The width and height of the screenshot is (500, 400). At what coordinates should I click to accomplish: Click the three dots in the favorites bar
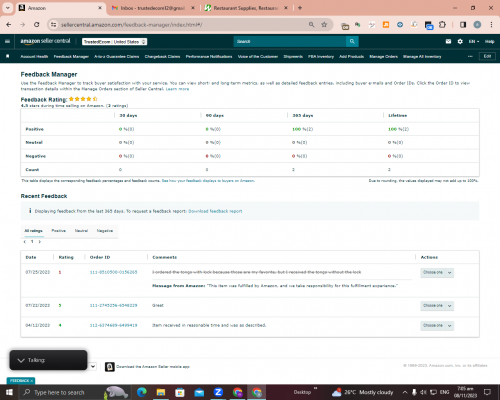click(x=470, y=56)
